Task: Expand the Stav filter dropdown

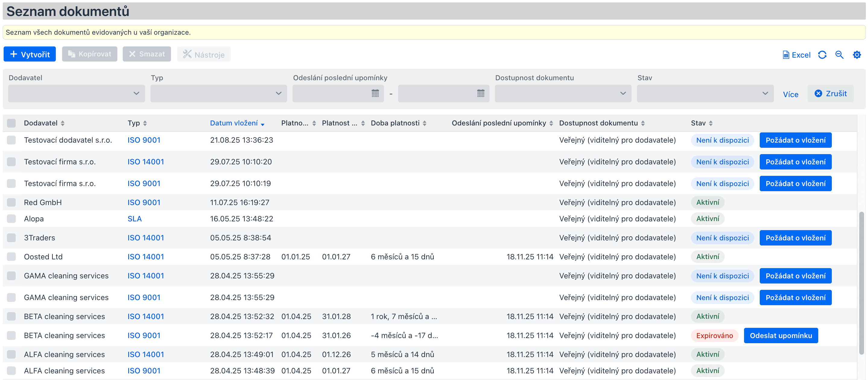Action: click(x=705, y=93)
